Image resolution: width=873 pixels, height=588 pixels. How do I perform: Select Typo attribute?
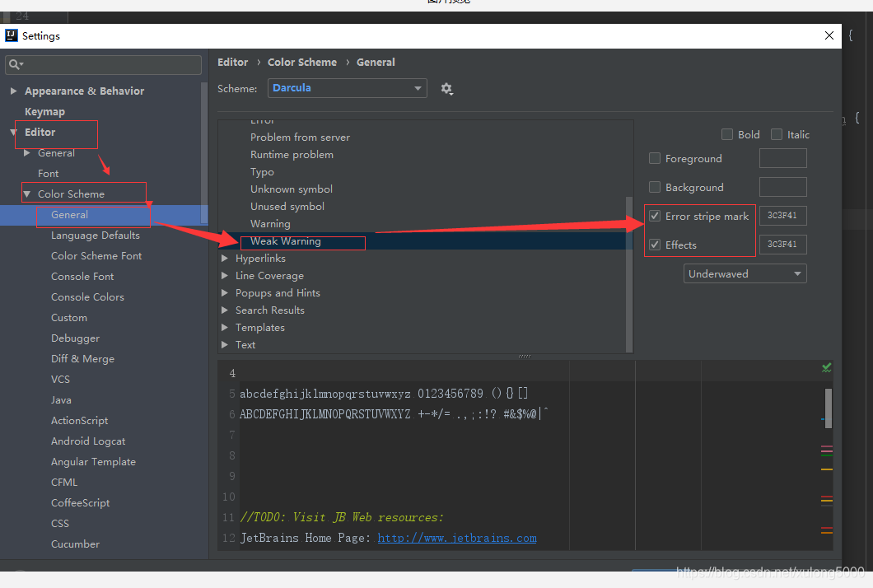pos(262,171)
